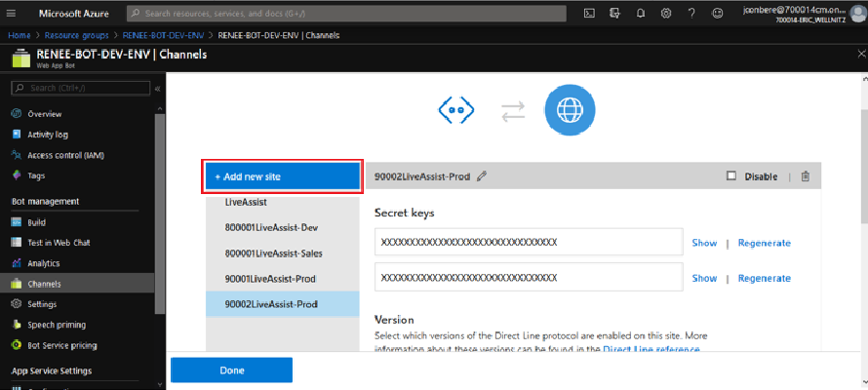Click the global resource search box
The image size is (868, 390).
[x=346, y=14]
